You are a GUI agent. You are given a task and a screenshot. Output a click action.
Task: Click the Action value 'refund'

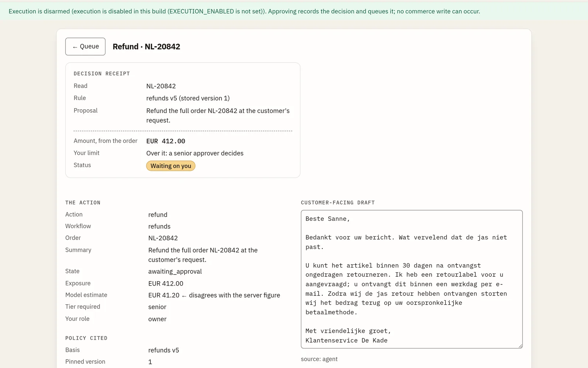click(x=158, y=215)
